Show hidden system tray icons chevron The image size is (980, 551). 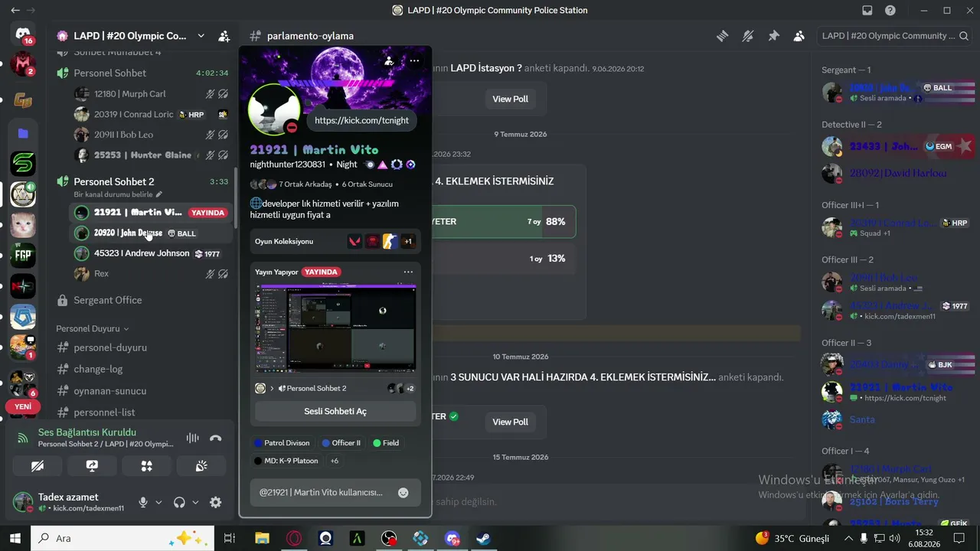coord(848,538)
